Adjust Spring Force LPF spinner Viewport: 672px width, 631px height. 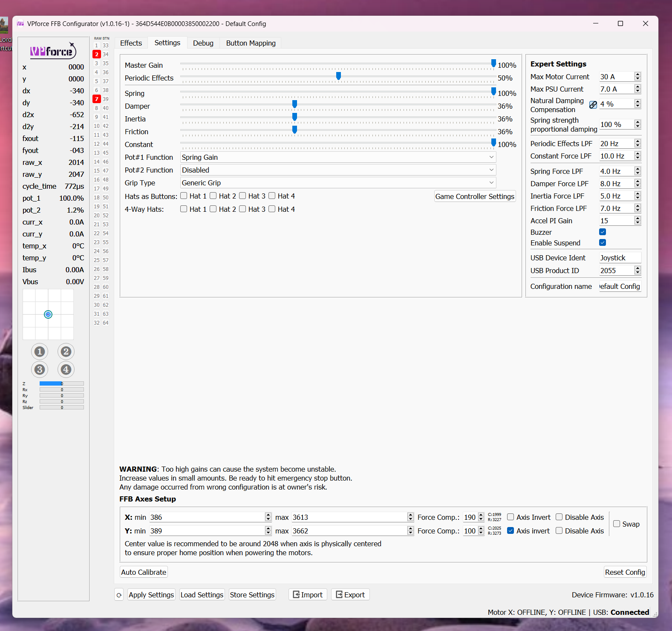coord(637,171)
